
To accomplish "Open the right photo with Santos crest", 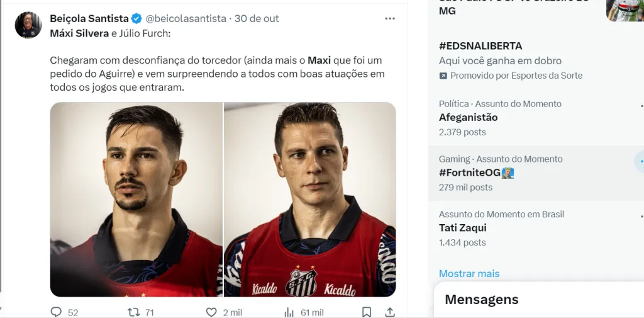I will pyautogui.click(x=310, y=199).
